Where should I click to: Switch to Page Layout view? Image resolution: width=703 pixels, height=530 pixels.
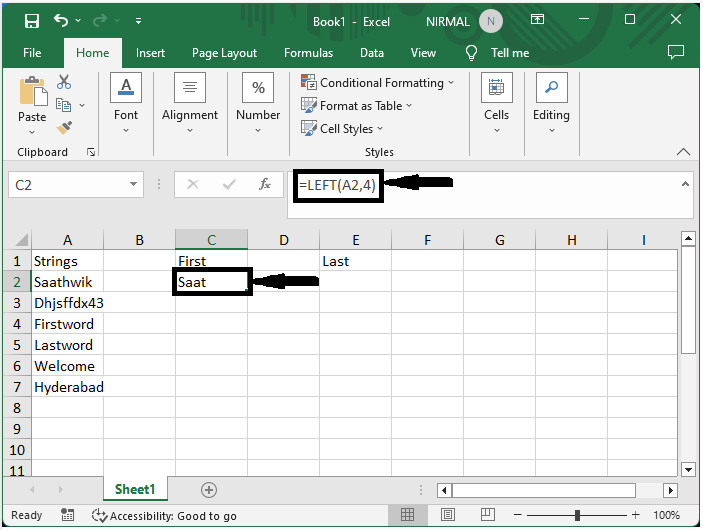coord(447,515)
